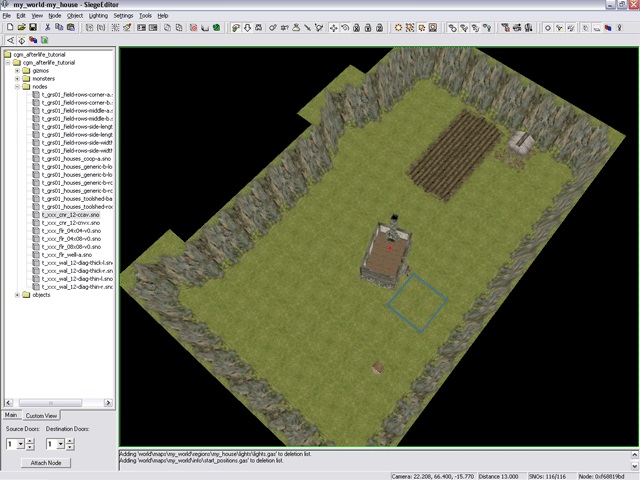Click the Save floppy disk icon

click(33, 27)
